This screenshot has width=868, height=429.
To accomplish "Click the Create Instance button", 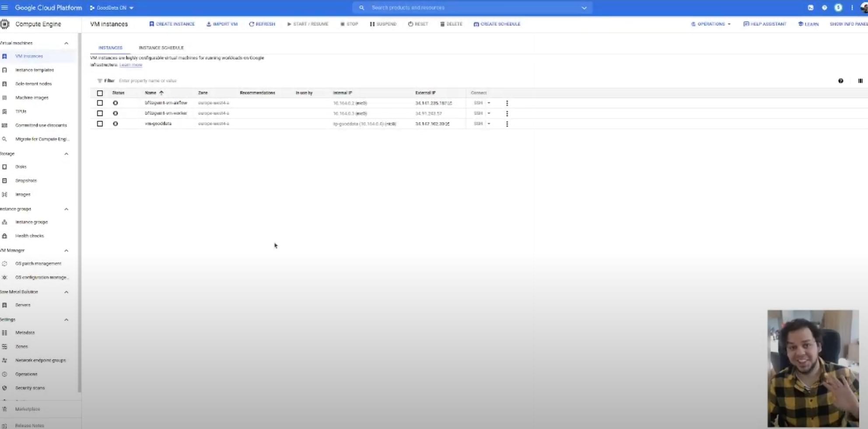I will (x=172, y=24).
